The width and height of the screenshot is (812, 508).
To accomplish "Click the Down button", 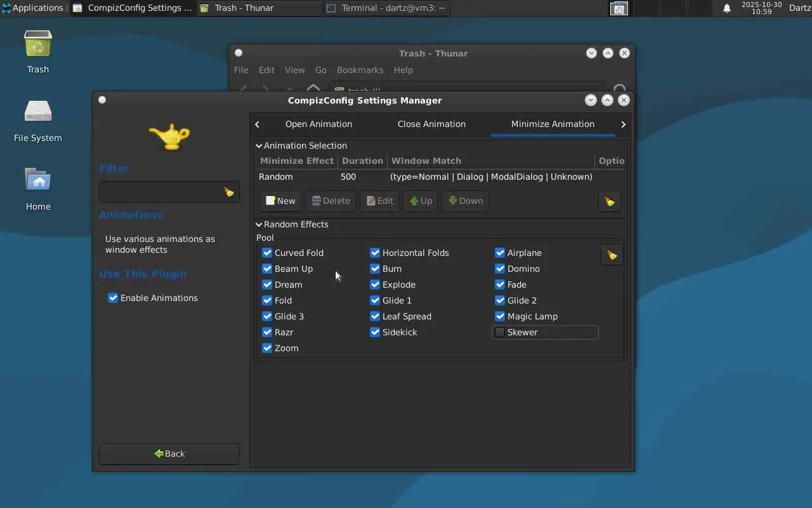I will click(x=465, y=201).
